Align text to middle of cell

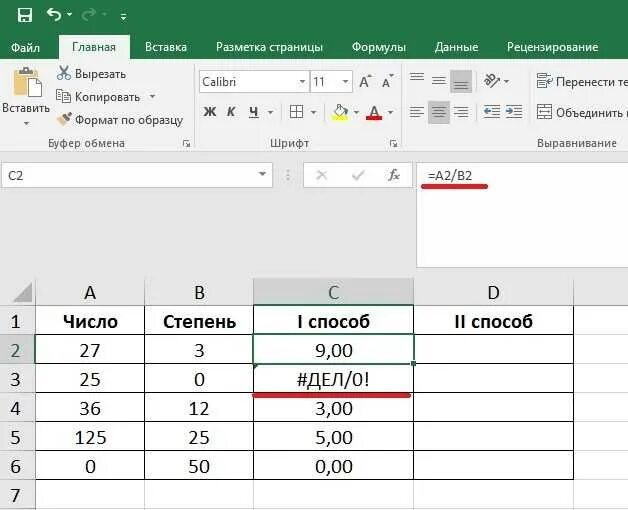tap(439, 81)
